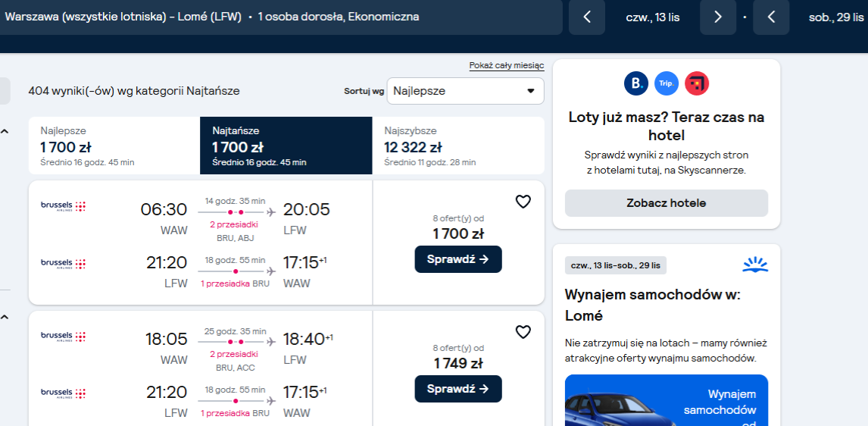This screenshot has width=868, height=426.
Task: Select the Najlepsze 1 700 zł tab
Action: coord(114,146)
